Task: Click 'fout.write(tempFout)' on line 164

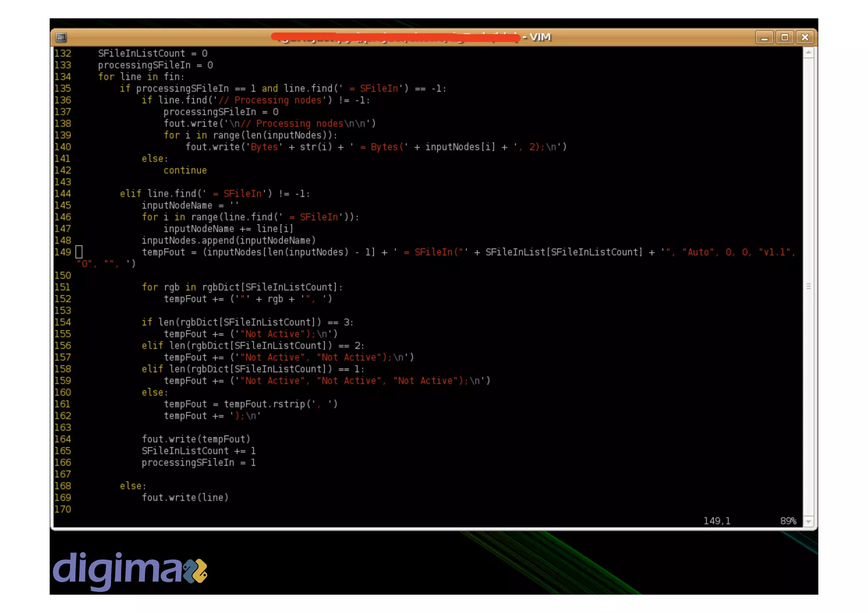Action: tap(196, 439)
